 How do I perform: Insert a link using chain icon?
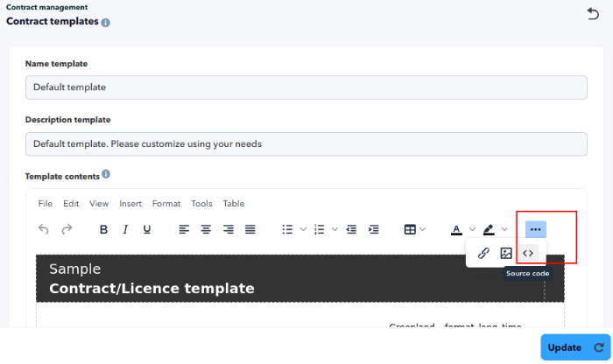483,253
